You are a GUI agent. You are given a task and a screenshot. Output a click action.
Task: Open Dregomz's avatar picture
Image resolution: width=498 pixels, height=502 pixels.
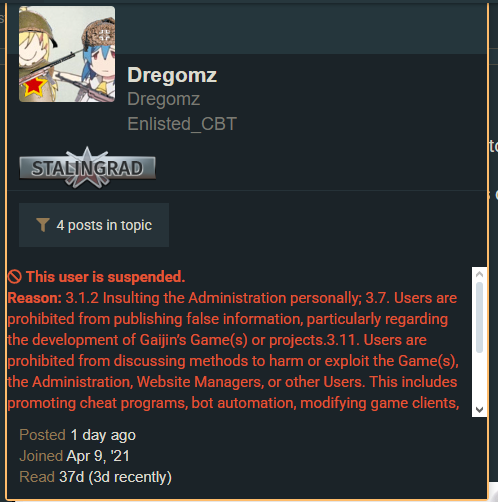[x=67, y=54]
